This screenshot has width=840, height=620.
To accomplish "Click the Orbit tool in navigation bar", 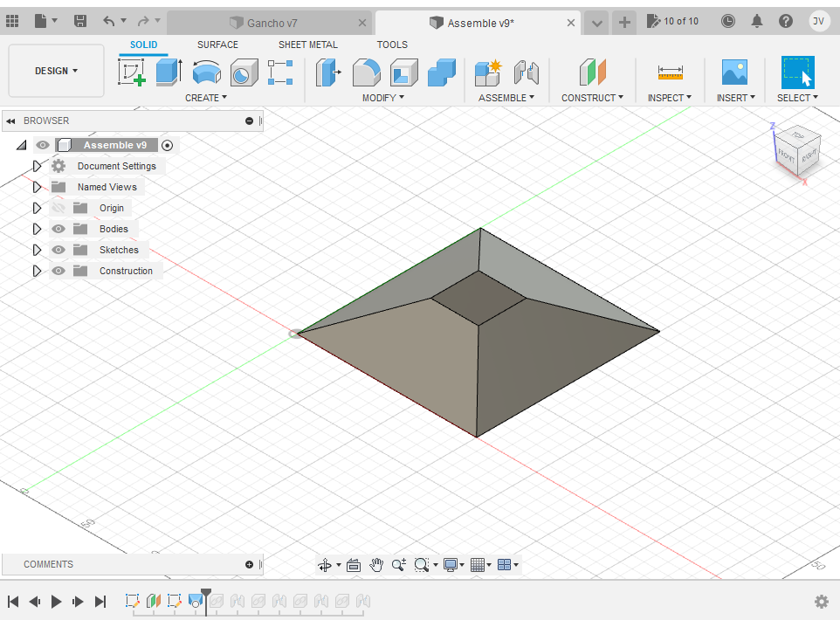I will coord(325,565).
